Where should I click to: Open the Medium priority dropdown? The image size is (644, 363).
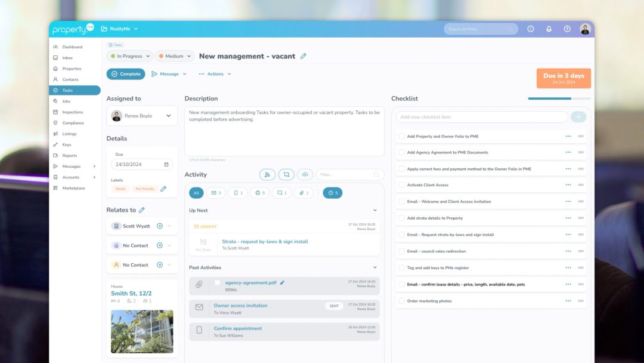(x=175, y=56)
